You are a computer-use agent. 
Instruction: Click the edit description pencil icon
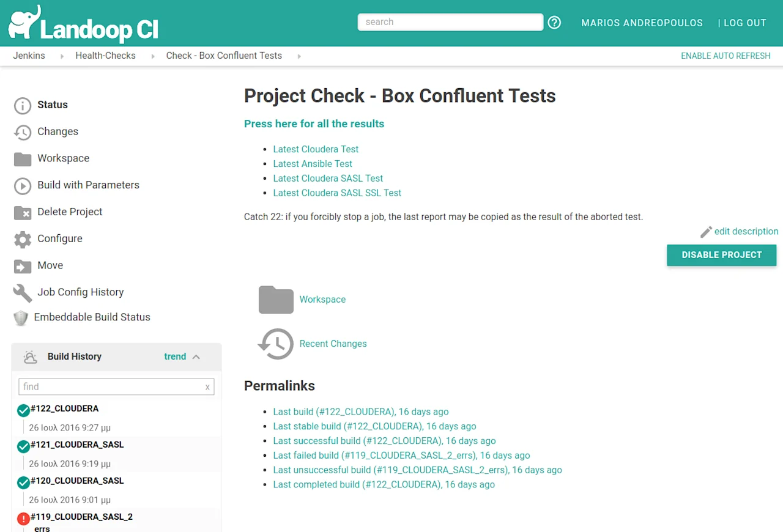pos(706,232)
